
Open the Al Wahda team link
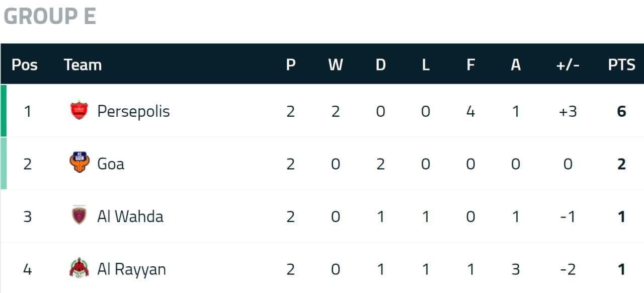[130, 216]
